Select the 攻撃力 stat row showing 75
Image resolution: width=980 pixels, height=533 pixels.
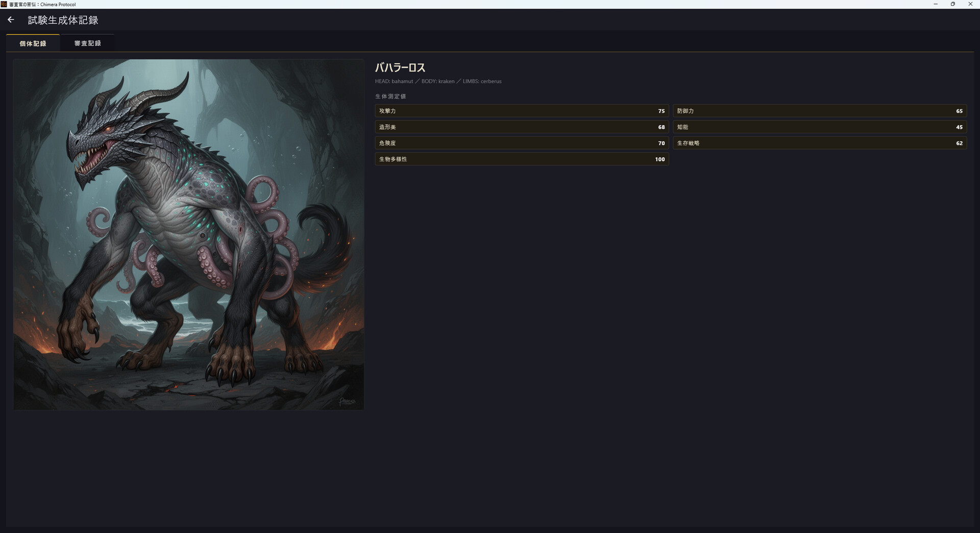coord(522,111)
